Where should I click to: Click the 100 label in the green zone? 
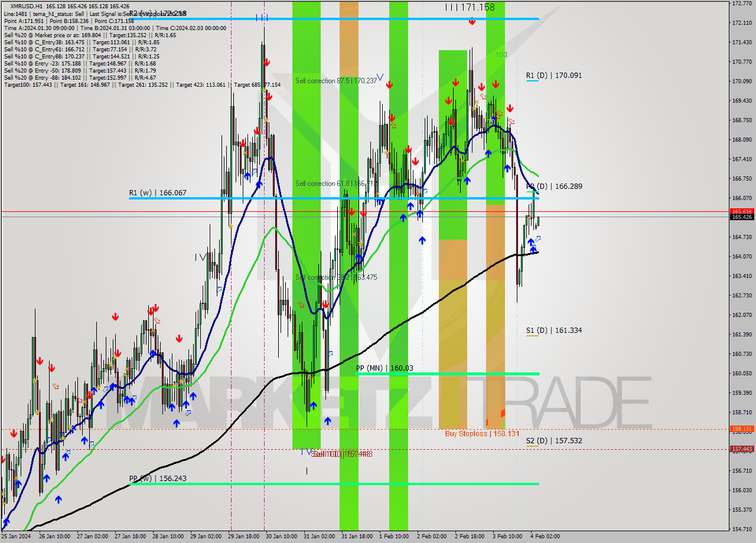tap(501, 55)
